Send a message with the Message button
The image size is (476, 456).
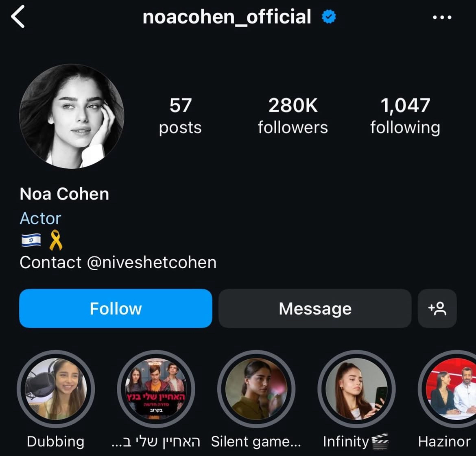point(315,308)
